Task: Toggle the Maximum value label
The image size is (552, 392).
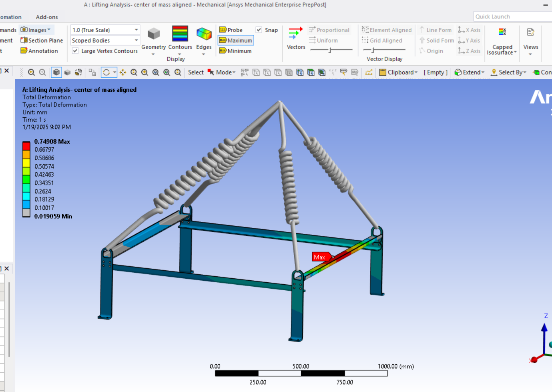Action: click(235, 40)
